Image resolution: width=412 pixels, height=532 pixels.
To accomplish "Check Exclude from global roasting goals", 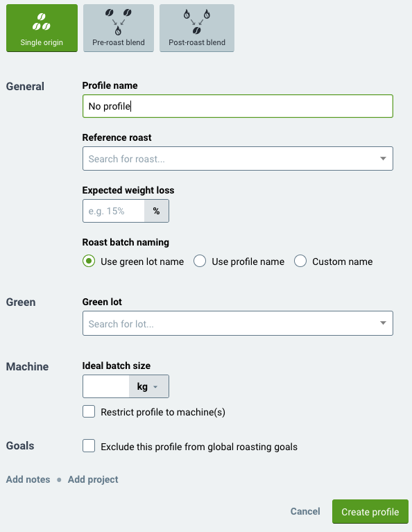I will pyautogui.click(x=89, y=446).
